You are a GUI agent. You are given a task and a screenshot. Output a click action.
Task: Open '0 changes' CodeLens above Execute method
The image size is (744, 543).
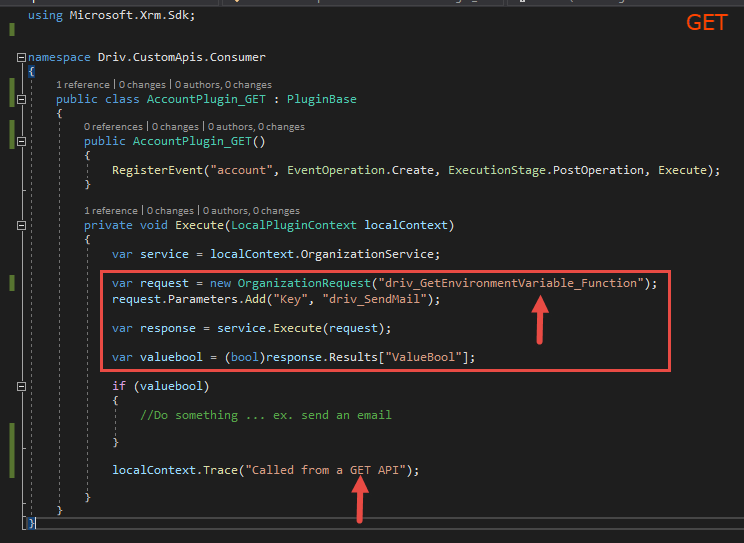tap(170, 211)
